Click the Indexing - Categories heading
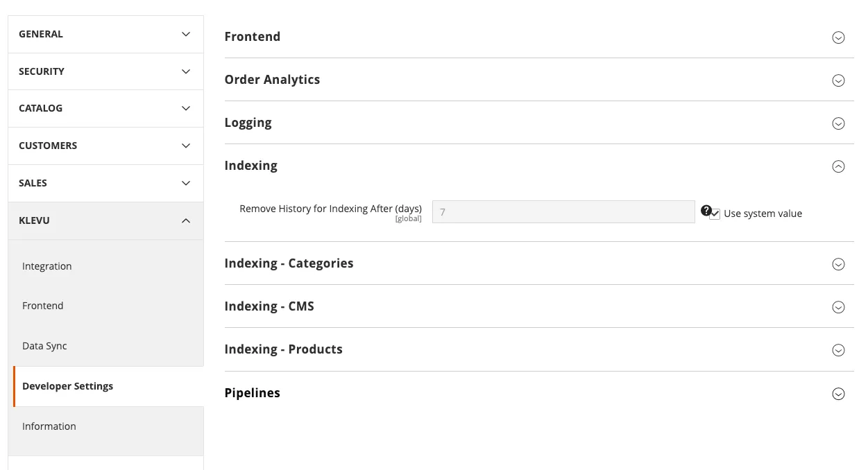 289,263
